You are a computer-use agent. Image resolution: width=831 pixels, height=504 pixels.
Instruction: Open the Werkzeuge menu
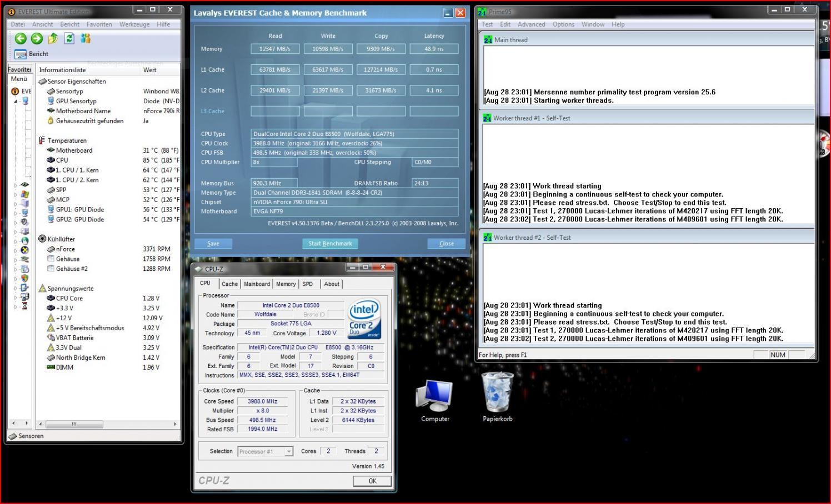[x=134, y=24]
